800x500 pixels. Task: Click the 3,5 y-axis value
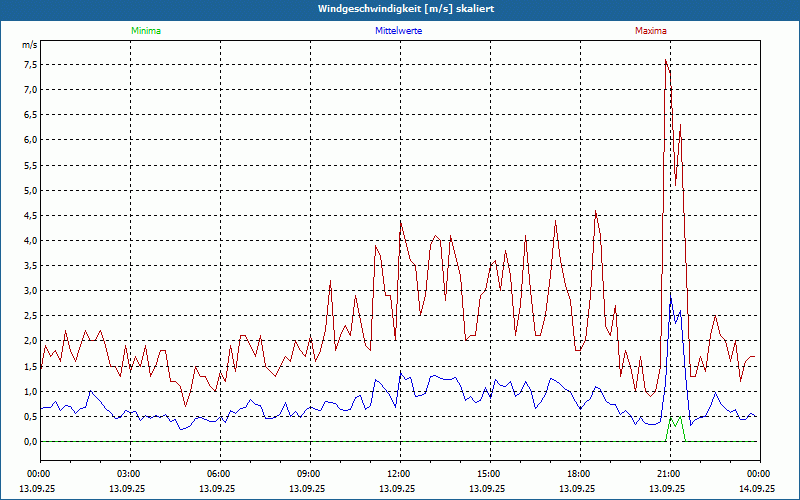click(31, 266)
